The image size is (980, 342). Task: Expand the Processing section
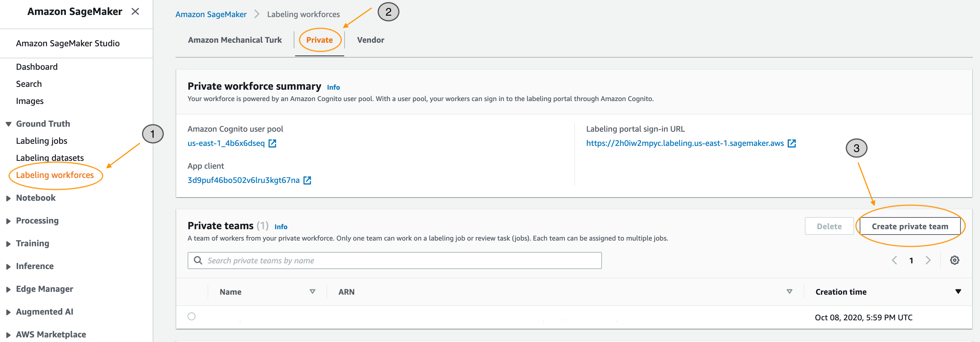click(9, 221)
